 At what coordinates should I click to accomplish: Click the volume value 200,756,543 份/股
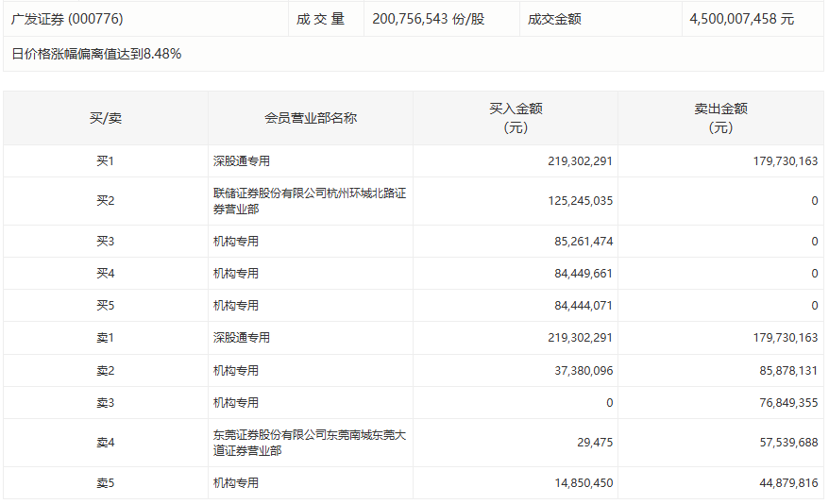[428, 19]
